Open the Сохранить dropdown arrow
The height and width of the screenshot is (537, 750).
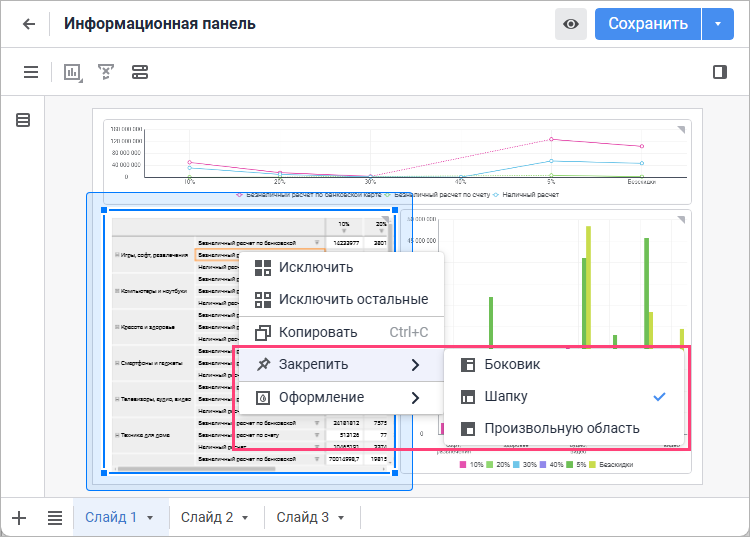(x=718, y=24)
